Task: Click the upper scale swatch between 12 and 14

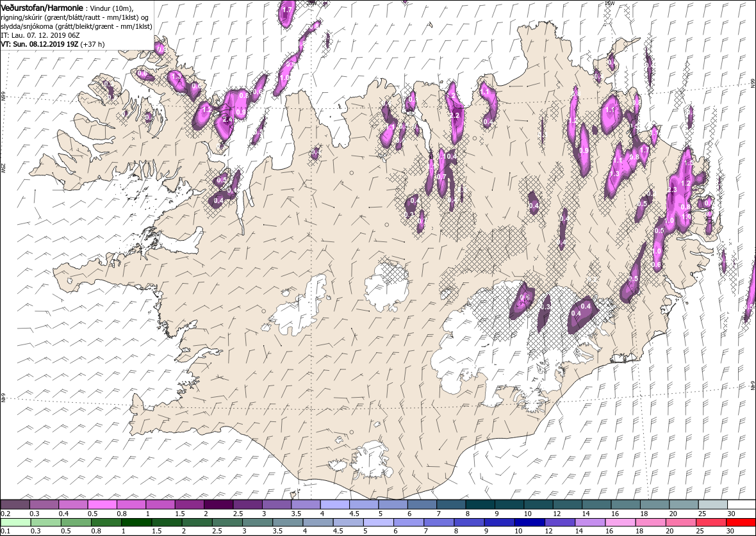Action: point(567,504)
